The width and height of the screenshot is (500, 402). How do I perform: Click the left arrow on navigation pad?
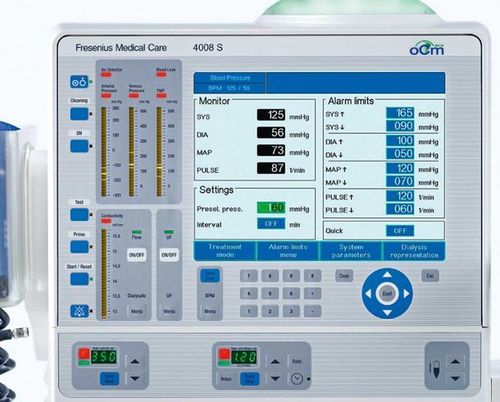coord(368,294)
